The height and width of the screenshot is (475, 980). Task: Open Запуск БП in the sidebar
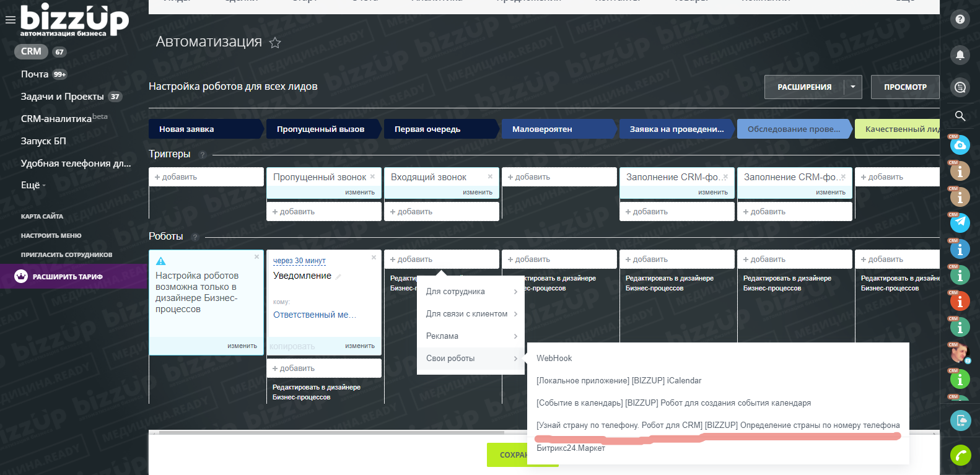[x=43, y=141]
